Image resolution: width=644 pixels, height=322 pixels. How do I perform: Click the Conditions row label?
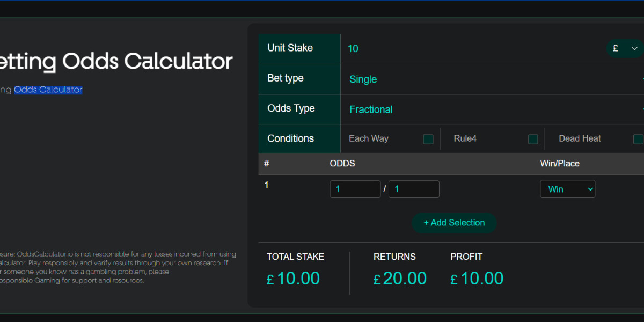coord(290,138)
